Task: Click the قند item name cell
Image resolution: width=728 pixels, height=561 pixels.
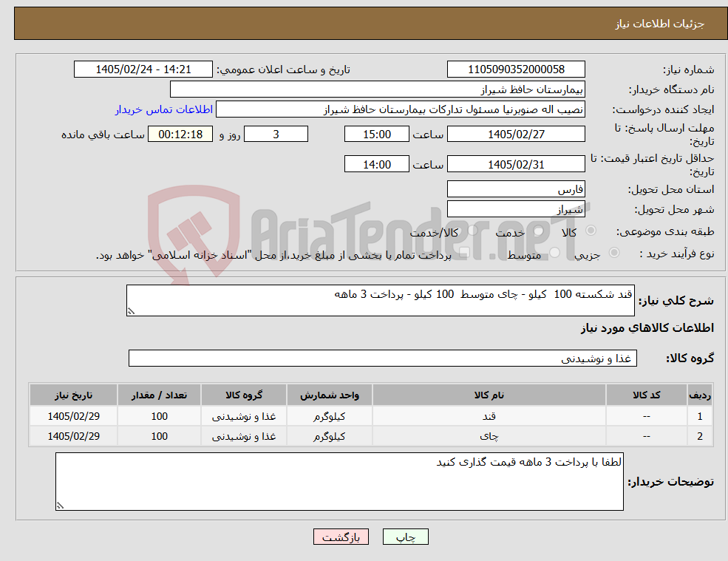Action: tap(489, 416)
